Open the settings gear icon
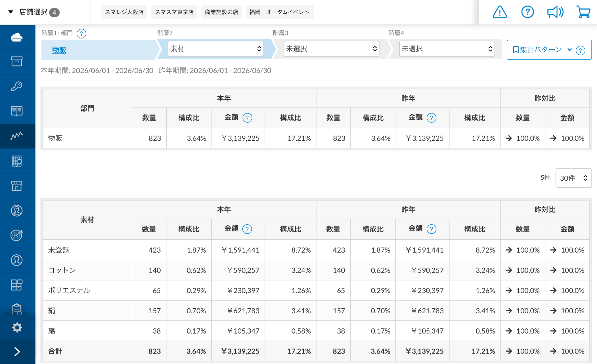The height and width of the screenshot is (364, 597). (17, 327)
